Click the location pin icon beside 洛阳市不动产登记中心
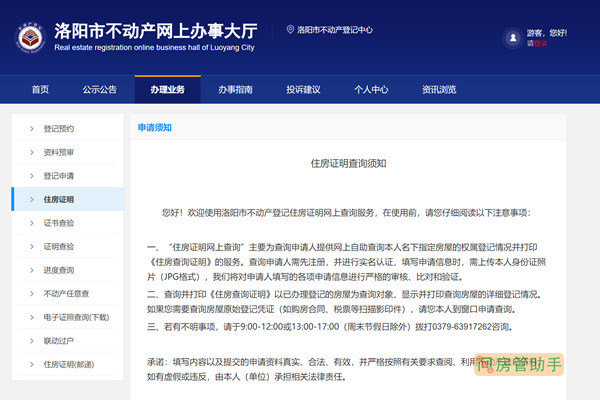600x400 pixels. [x=290, y=29]
